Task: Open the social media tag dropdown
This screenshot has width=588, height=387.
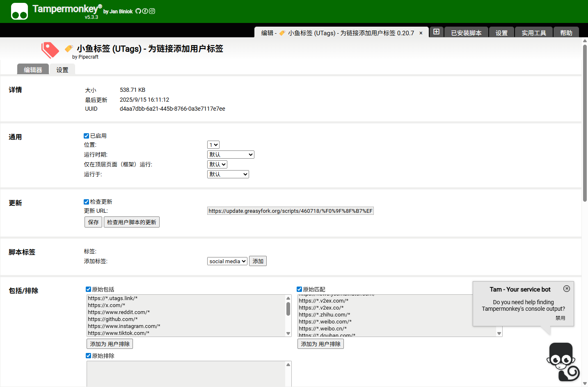Action: [x=227, y=261]
